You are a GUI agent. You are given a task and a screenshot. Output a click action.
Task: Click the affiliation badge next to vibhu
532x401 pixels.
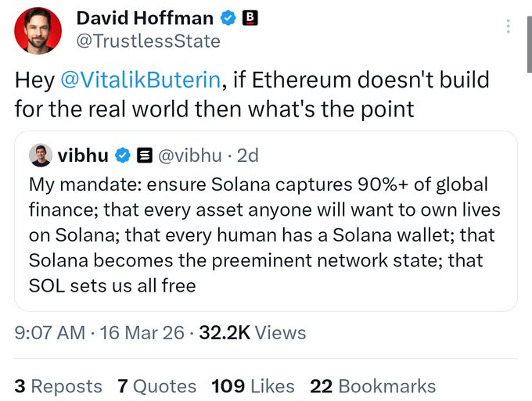(144, 156)
